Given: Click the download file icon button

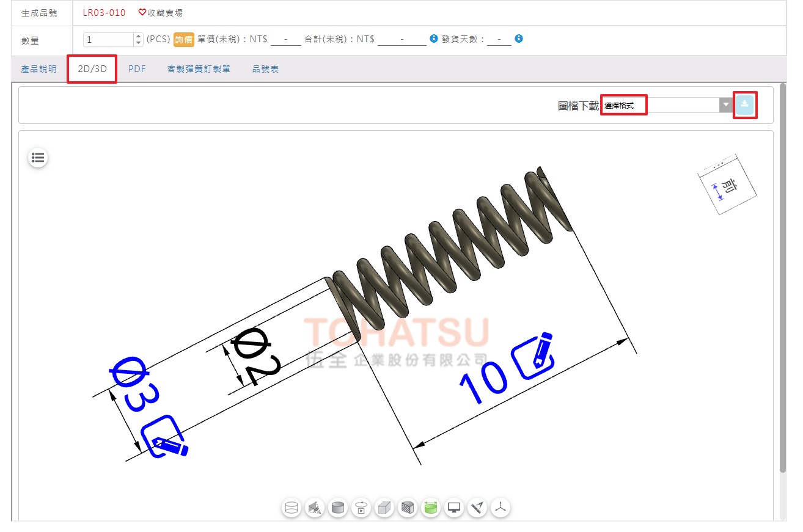Looking at the screenshot, I should click(x=744, y=104).
